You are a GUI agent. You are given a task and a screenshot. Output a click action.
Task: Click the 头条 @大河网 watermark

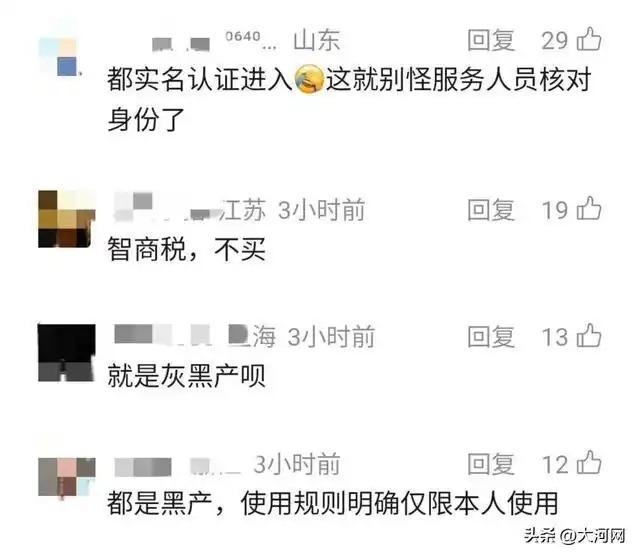pos(575,535)
